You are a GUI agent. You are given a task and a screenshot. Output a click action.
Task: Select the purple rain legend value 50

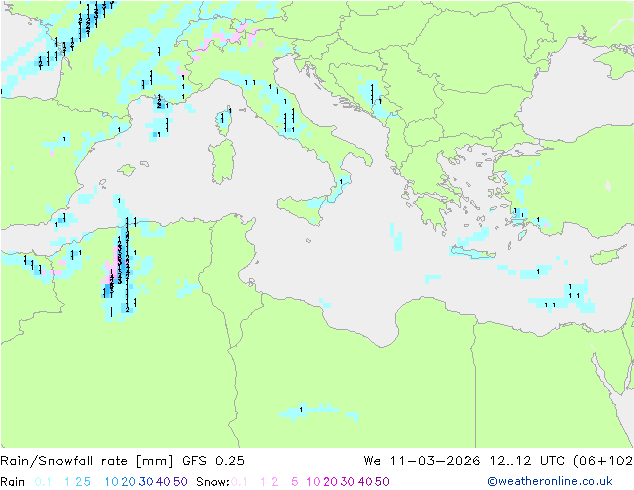click(180, 482)
